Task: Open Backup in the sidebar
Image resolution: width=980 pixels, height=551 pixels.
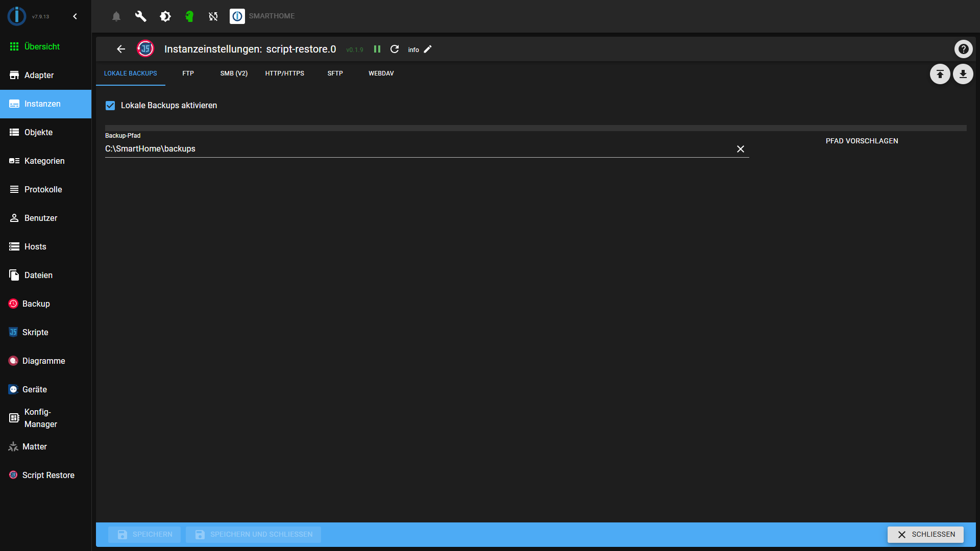Action: (x=45, y=304)
